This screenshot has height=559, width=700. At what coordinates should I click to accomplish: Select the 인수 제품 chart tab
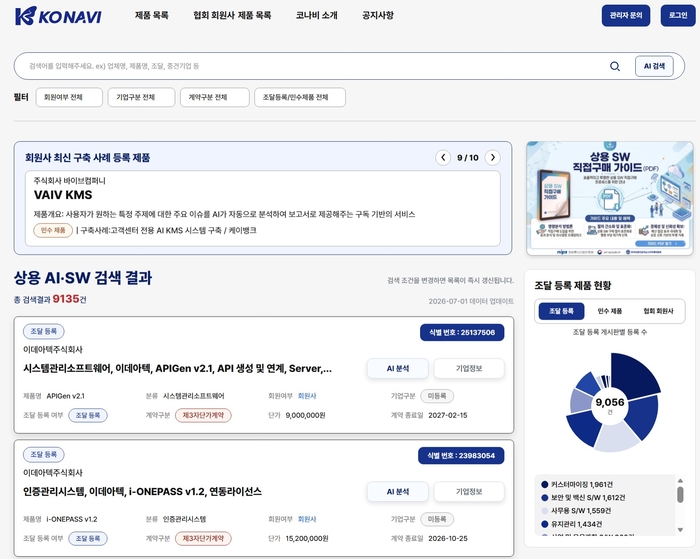tap(610, 311)
